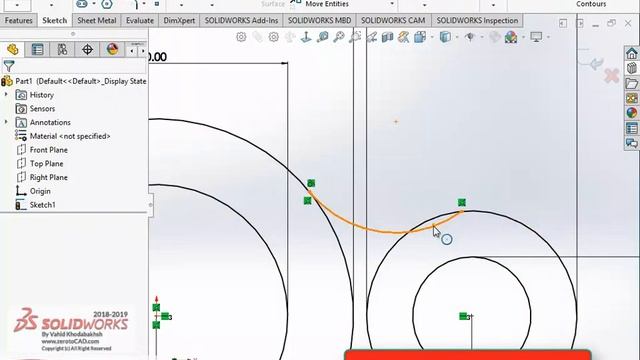This screenshot has width=640, height=360.
Task: Click Apply Scene colored icon
Action: pos(511,38)
